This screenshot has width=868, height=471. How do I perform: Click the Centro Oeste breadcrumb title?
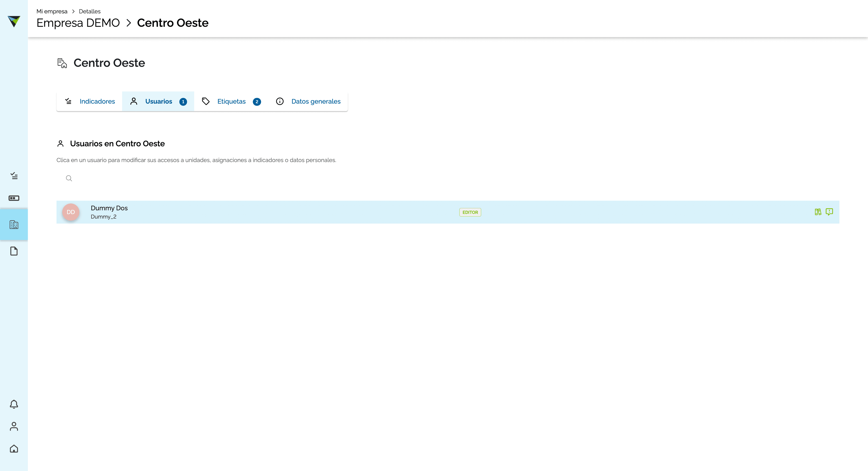172,23
